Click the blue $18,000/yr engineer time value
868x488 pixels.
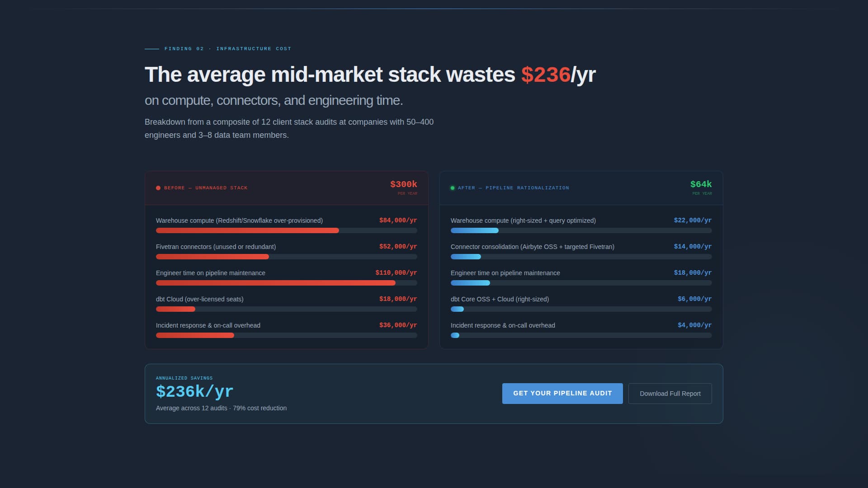pos(693,273)
